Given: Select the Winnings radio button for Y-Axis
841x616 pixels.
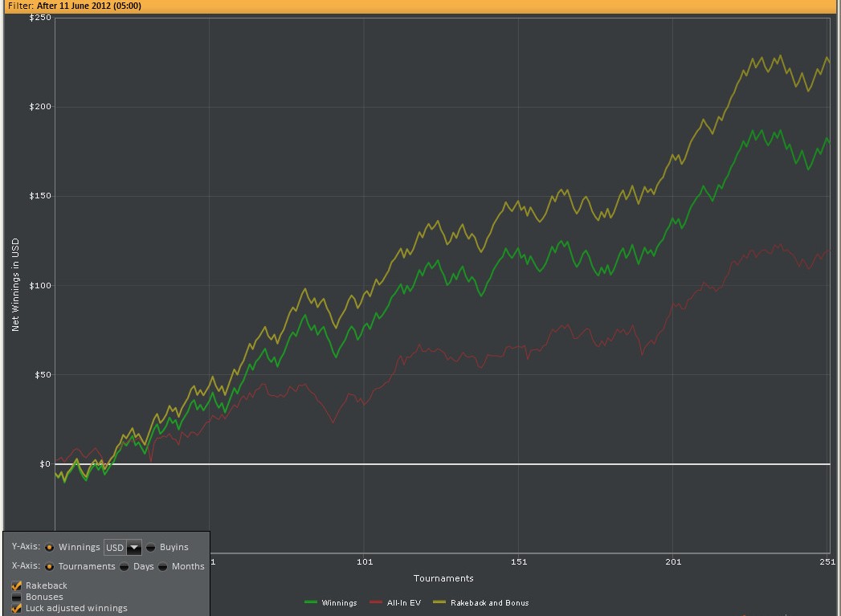Looking at the screenshot, I should tap(49, 548).
